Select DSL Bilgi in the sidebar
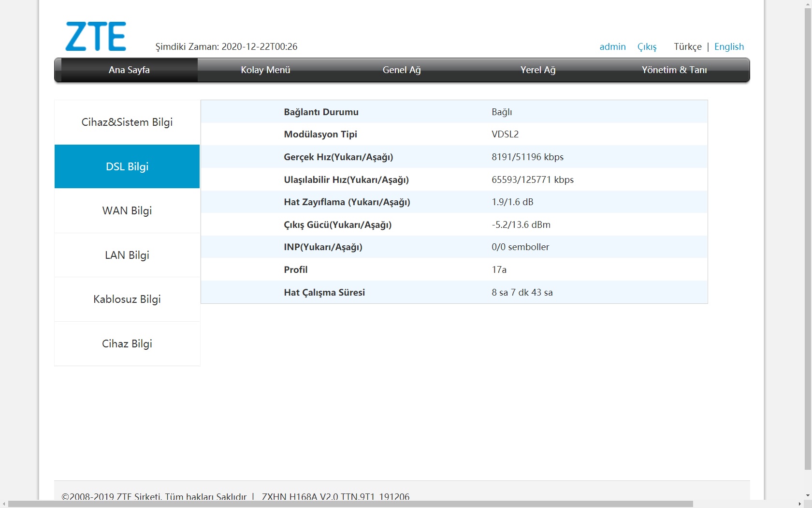Viewport: 812px width, 508px height. point(127,166)
